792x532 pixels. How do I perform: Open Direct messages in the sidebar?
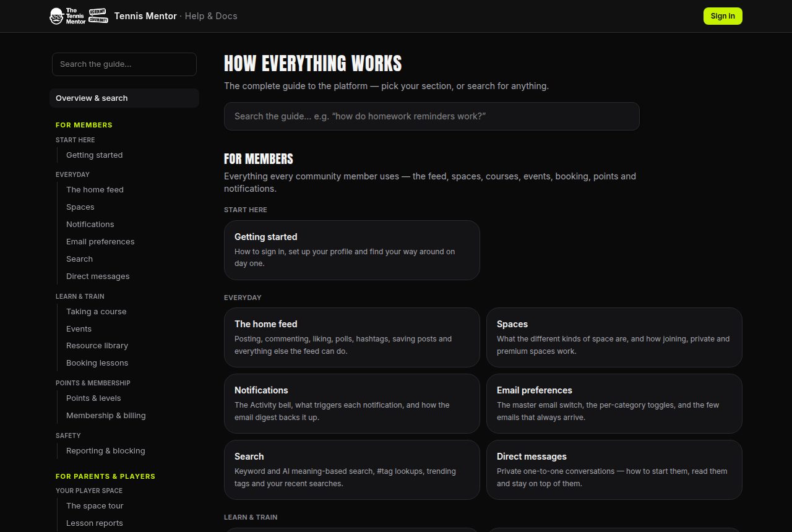(x=98, y=277)
